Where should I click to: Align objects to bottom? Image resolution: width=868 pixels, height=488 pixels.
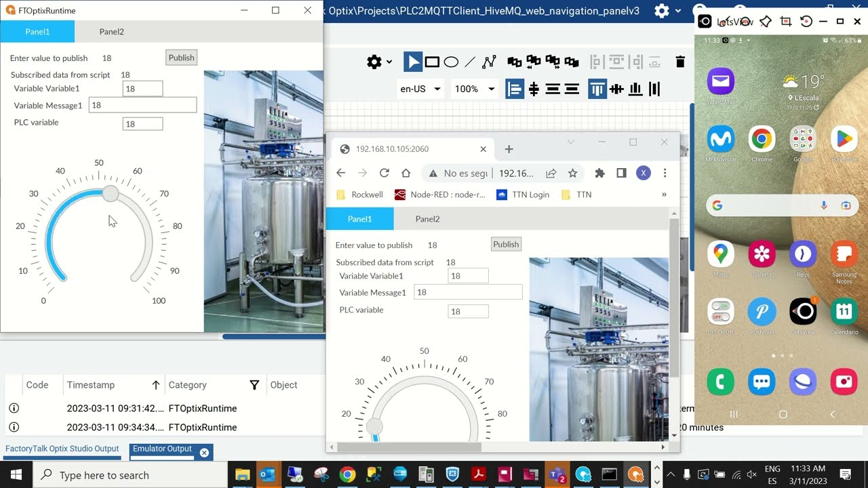[635, 89]
